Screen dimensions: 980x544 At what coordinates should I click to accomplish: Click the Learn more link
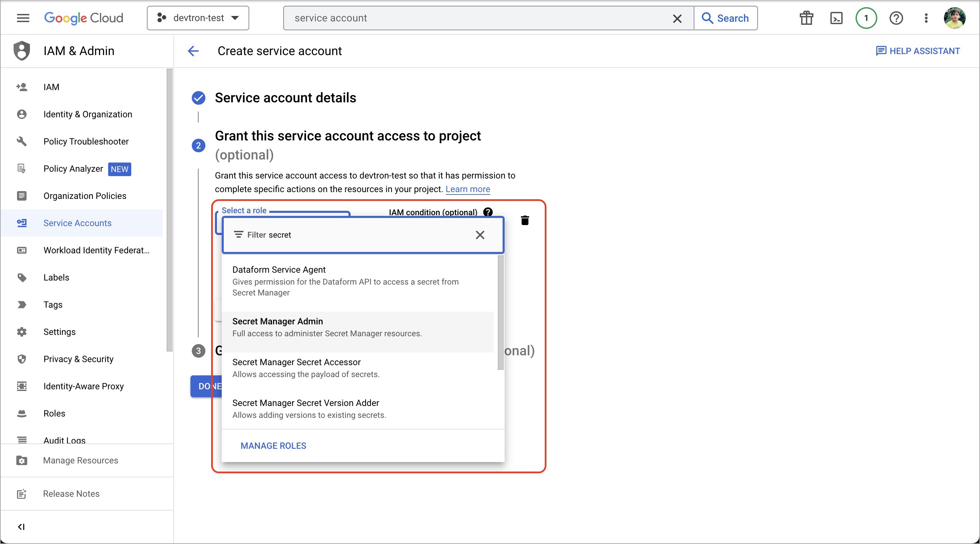coord(468,189)
